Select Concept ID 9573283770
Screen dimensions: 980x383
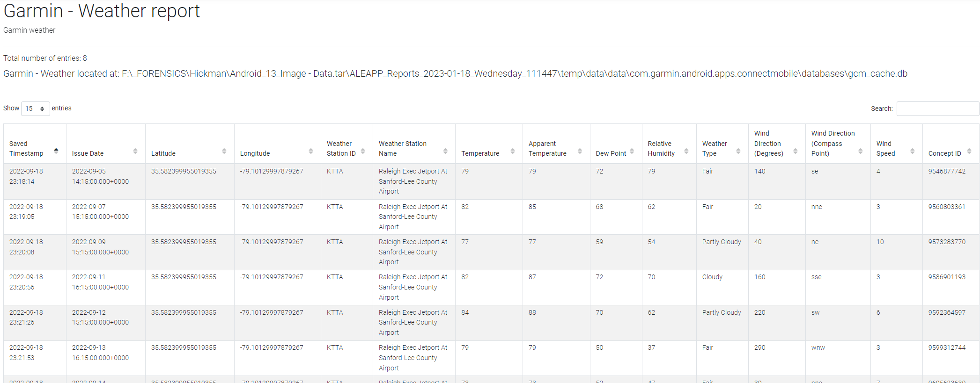(x=947, y=242)
